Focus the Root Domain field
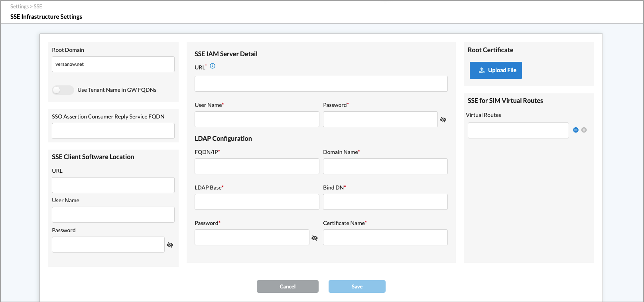The width and height of the screenshot is (644, 302). (x=113, y=64)
